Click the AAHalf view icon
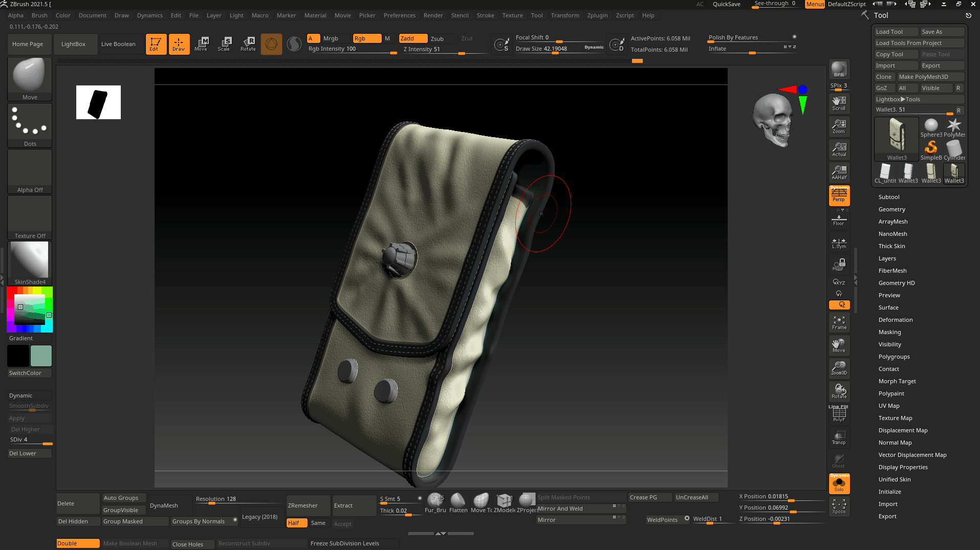 point(839,172)
